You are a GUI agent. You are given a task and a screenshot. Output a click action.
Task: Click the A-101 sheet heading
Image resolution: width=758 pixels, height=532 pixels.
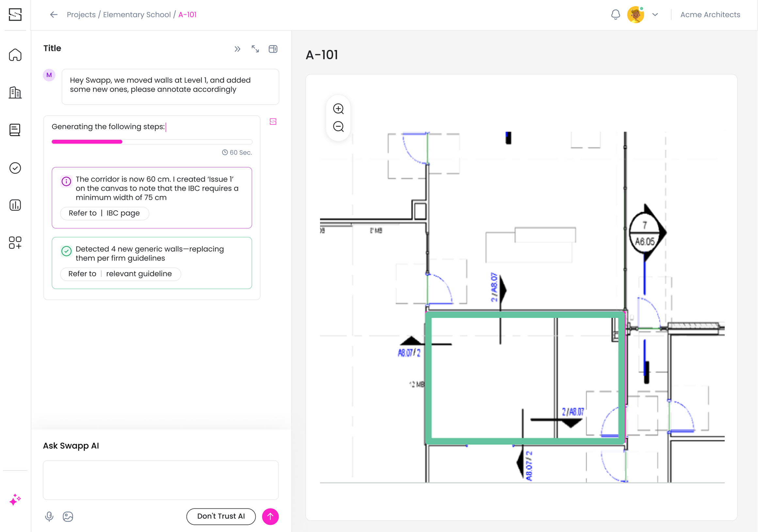pyautogui.click(x=322, y=55)
